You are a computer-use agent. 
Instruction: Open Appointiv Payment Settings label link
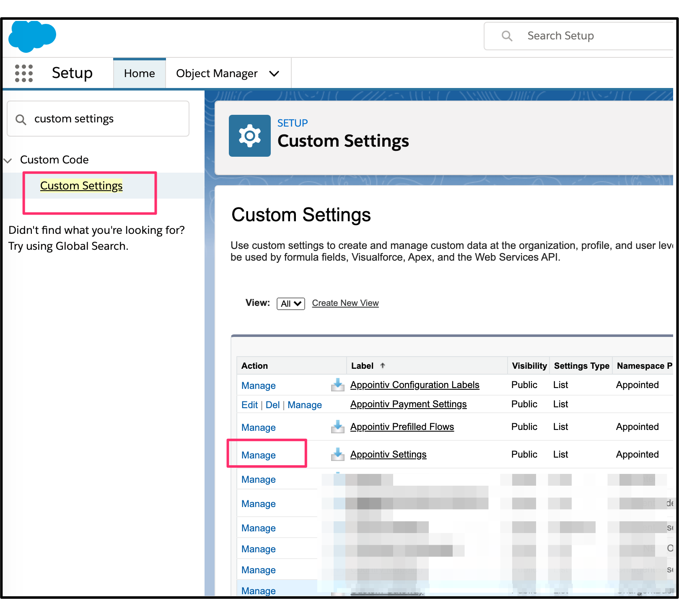pos(409,404)
